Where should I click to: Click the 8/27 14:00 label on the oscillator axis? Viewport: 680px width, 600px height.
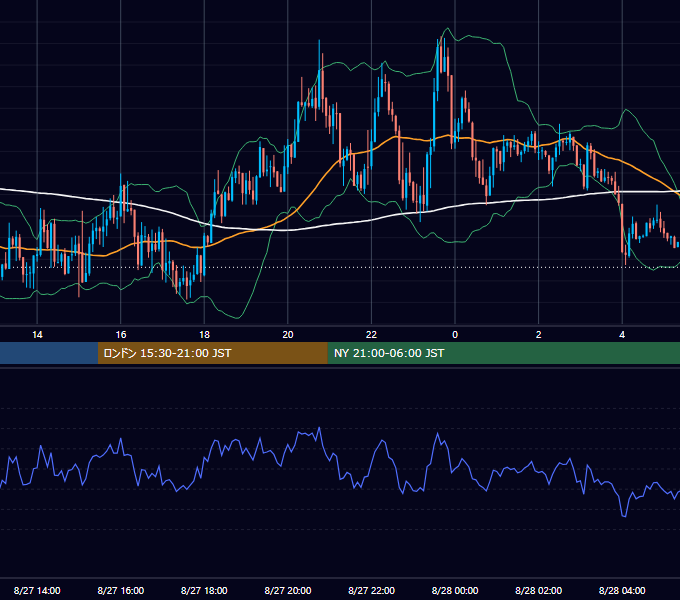click(x=37, y=590)
